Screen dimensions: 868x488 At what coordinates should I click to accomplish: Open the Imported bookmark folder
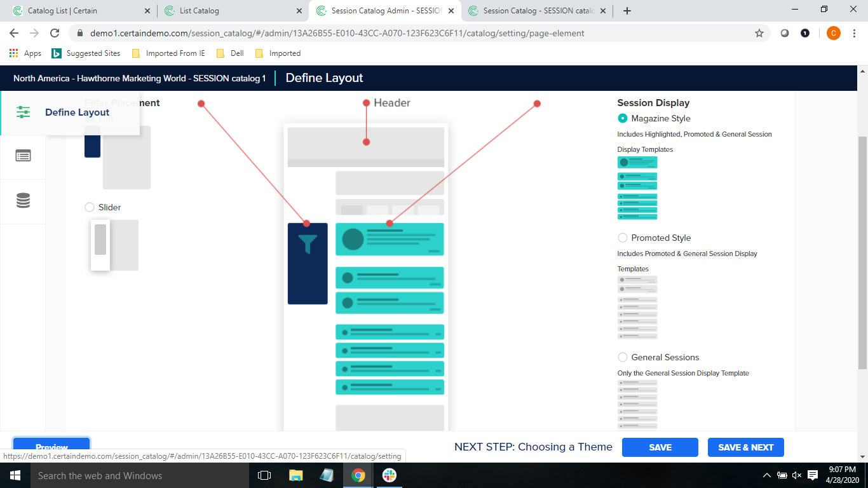point(278,53)
